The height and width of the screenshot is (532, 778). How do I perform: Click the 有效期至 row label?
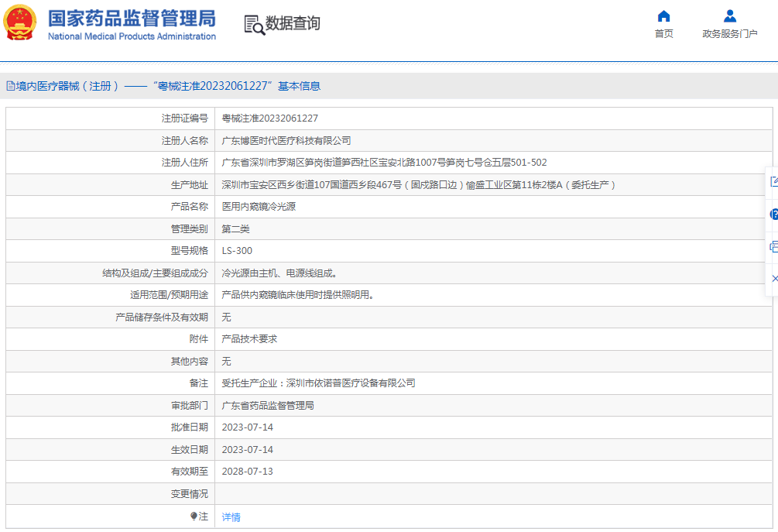190,472
